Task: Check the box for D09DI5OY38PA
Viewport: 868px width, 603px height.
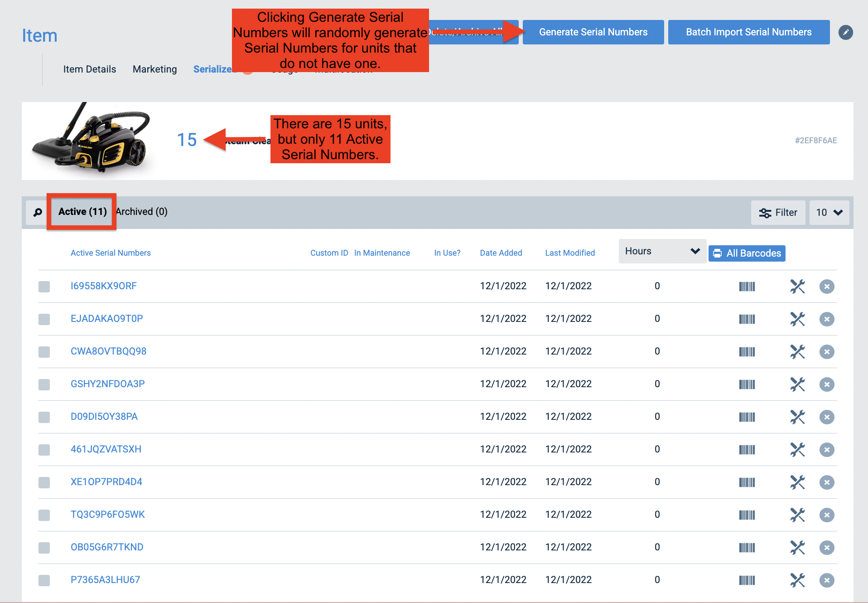Action: coord(44,417)
